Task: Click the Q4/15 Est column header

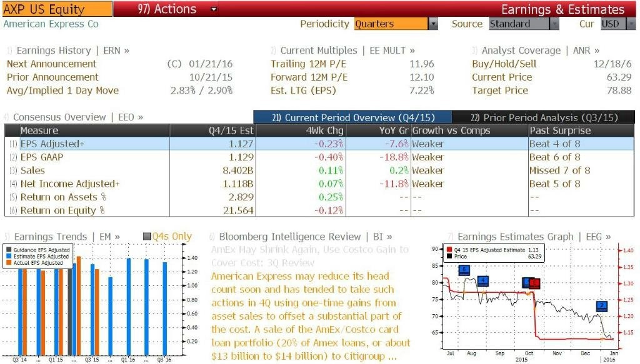Action: click(x=212, y=130)
